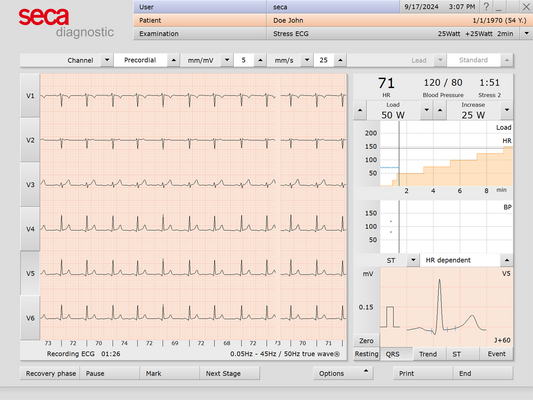Select the V6 lead button
The image size is (533, 400).
(30, 318)
